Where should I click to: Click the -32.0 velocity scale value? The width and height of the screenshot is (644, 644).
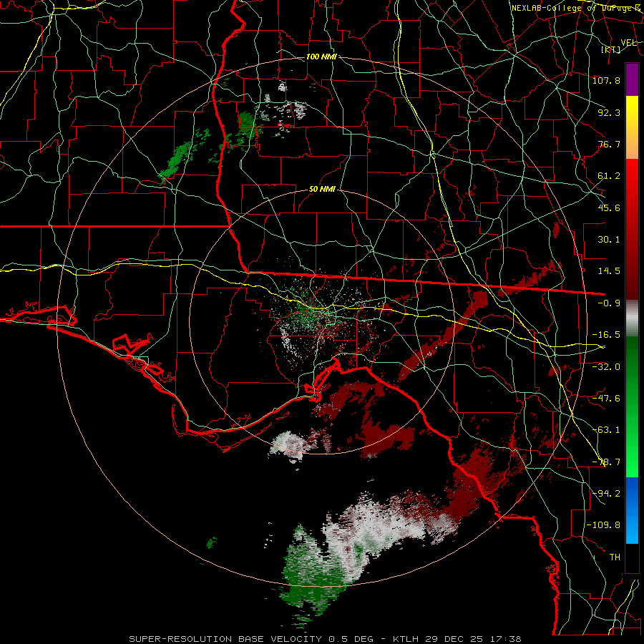point(606,367)
